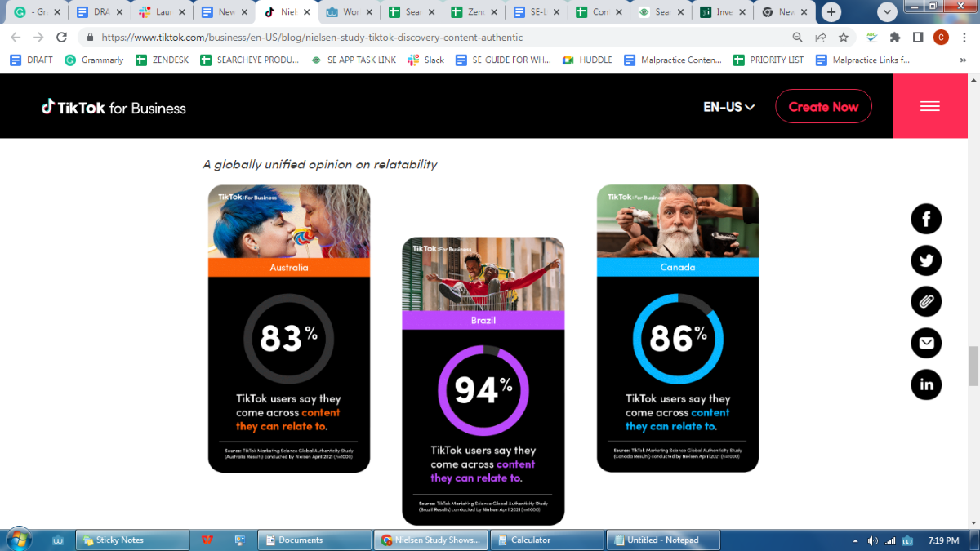
Task: Share article on Facebook
Action: pyautogui.click(x=926, y=219)
